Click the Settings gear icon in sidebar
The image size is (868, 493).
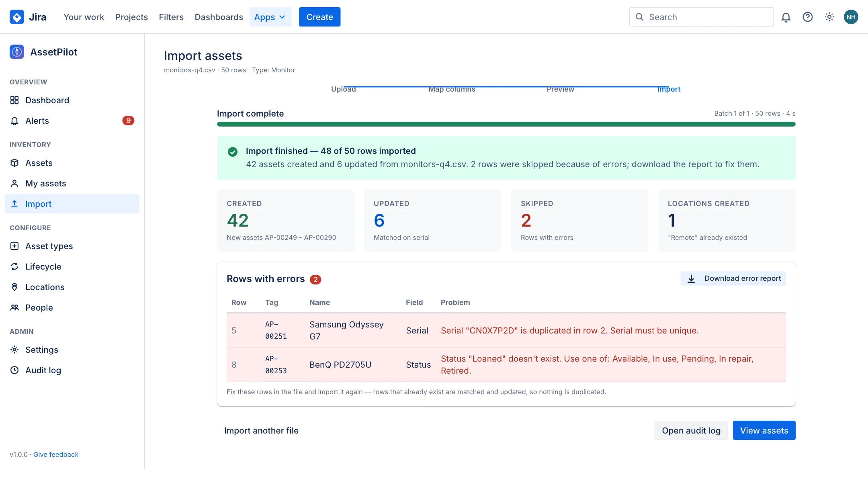click(x=14, y=350)
